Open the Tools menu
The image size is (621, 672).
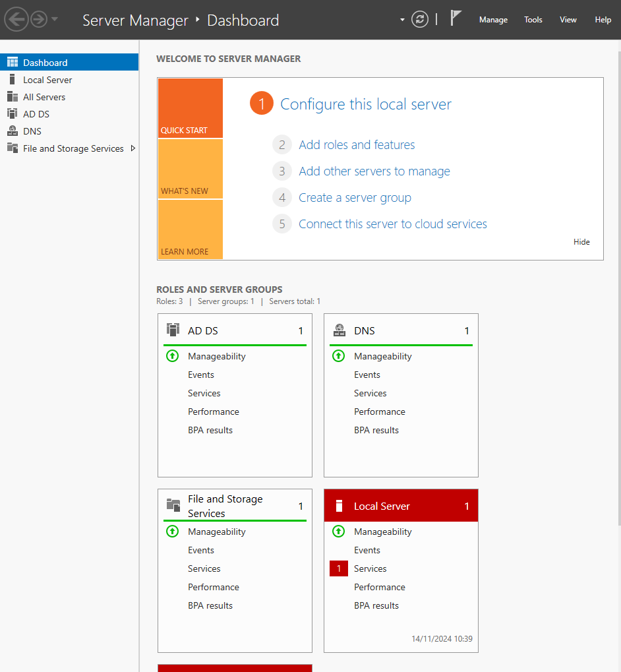[x=533, y=20]
